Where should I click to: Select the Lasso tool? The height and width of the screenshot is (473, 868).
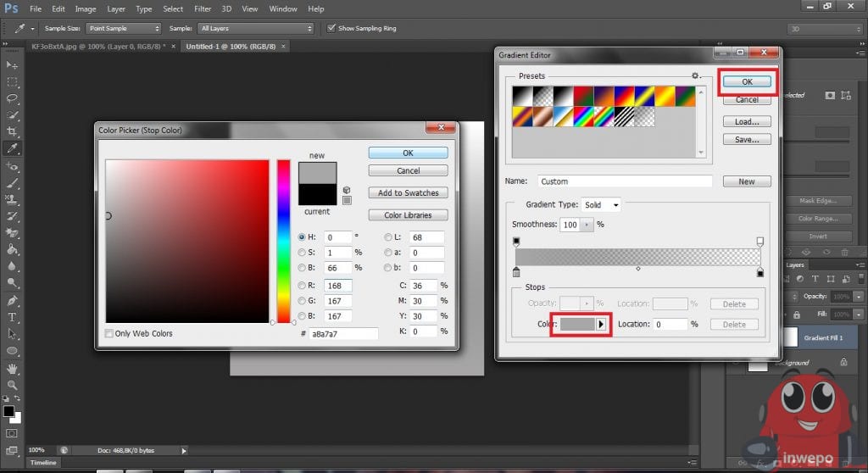[x=12, y=98]
